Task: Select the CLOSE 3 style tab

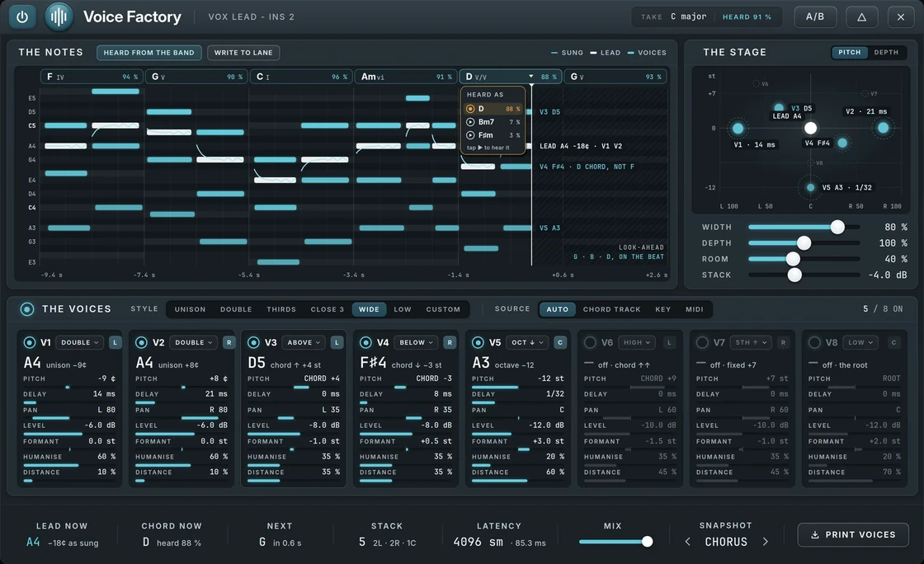Action: tap(327, 309)
